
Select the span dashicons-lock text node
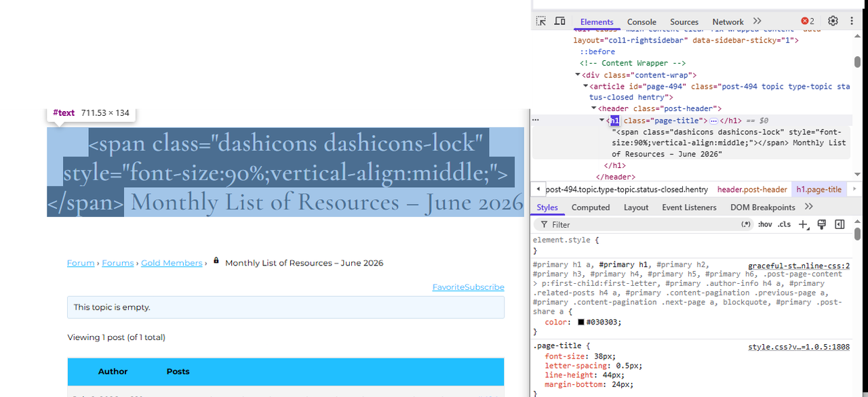pyautogui.click(x=729, y=143)
